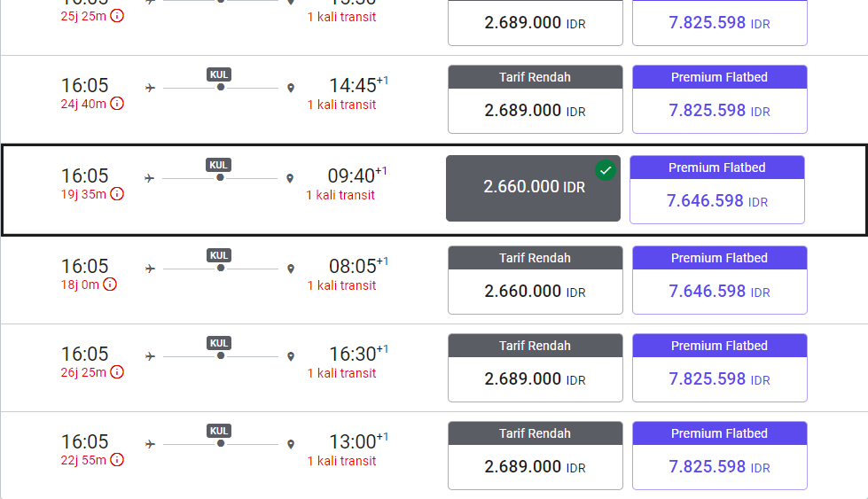Click the destination pin icon on 13:00 flight
Viewport: 868px width, 499px height.
click(290, 443)
